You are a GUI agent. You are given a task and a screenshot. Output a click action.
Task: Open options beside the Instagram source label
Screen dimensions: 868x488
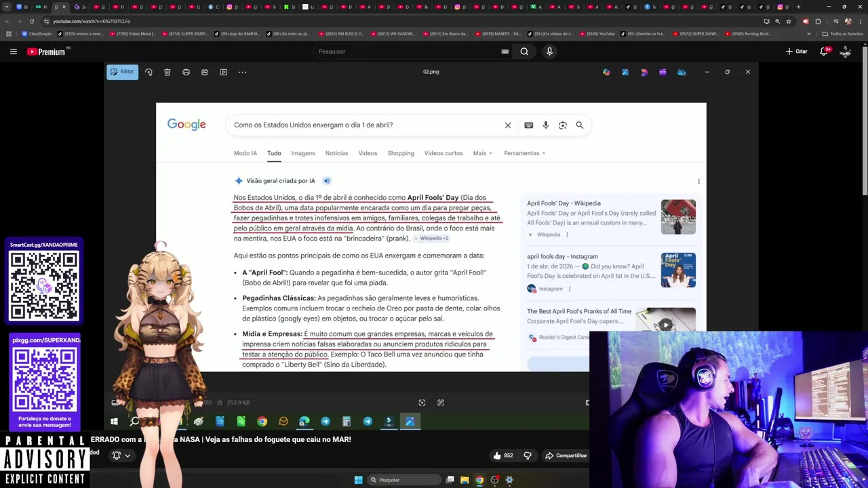(570, 289)
